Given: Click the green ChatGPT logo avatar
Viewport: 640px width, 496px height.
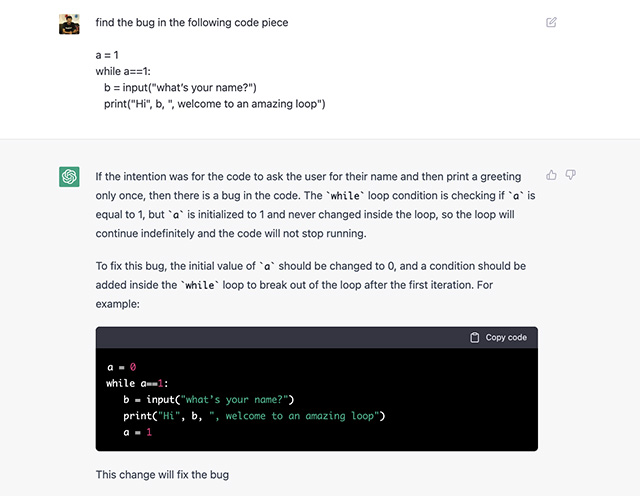Looking at the screenshot, I should click(69, 177).
